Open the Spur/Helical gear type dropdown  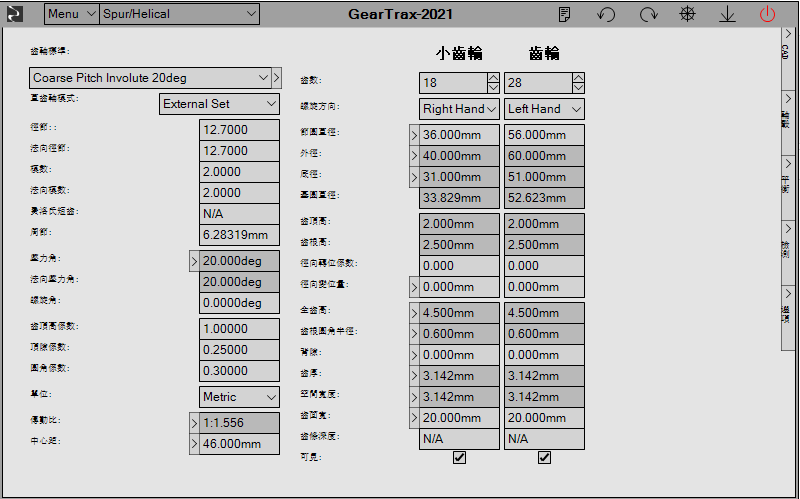click(x=179, y=14)
